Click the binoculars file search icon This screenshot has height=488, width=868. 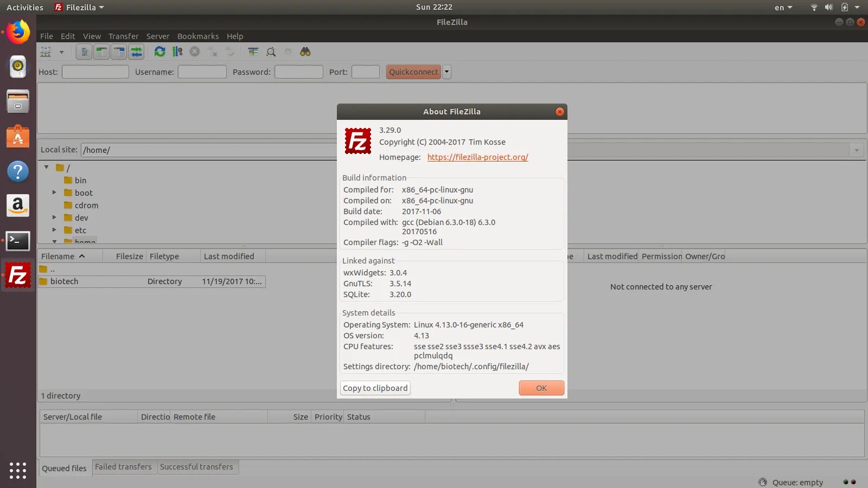tap(305, 52)
